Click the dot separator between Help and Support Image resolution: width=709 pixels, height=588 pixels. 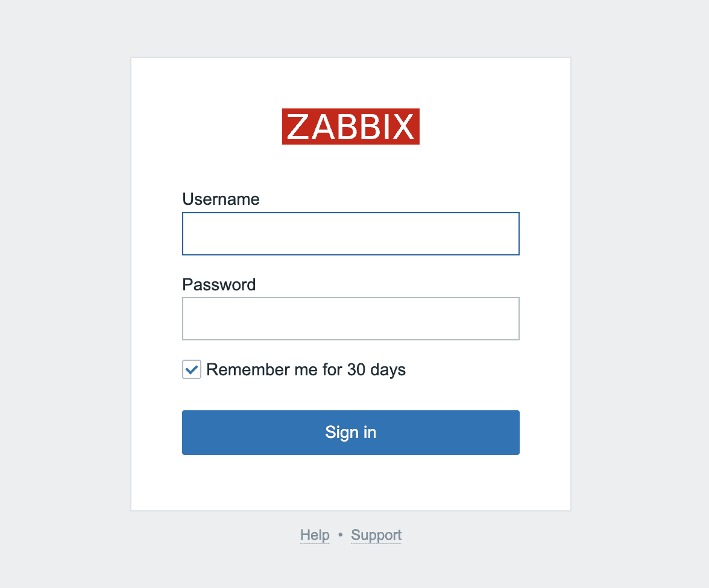tap(340, 535)
